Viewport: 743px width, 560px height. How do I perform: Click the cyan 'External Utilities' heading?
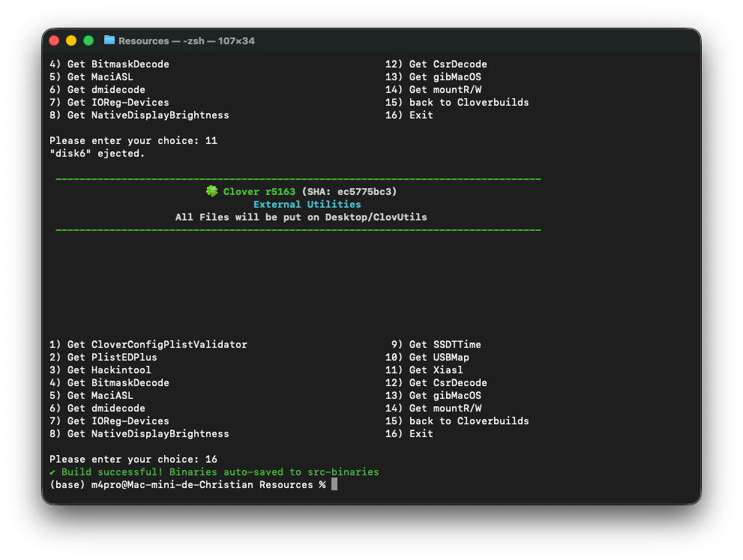307,204
